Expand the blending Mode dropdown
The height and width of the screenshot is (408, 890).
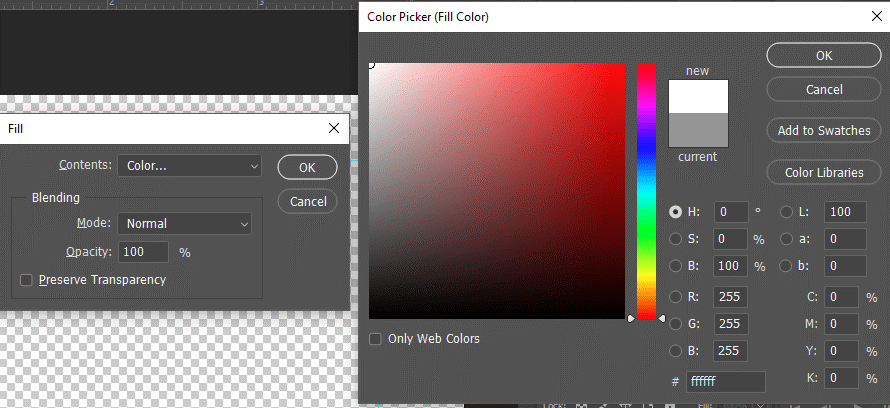point(184,224)
